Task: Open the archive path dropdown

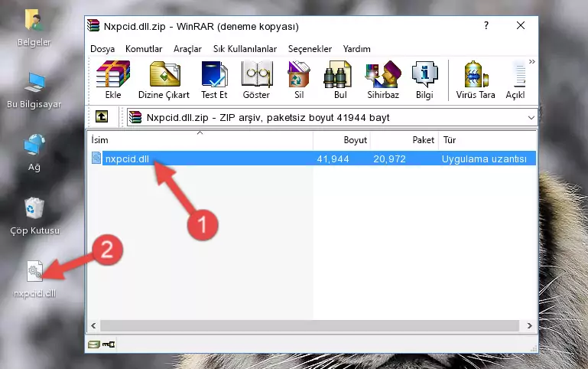Action: [x=531, y=117]
